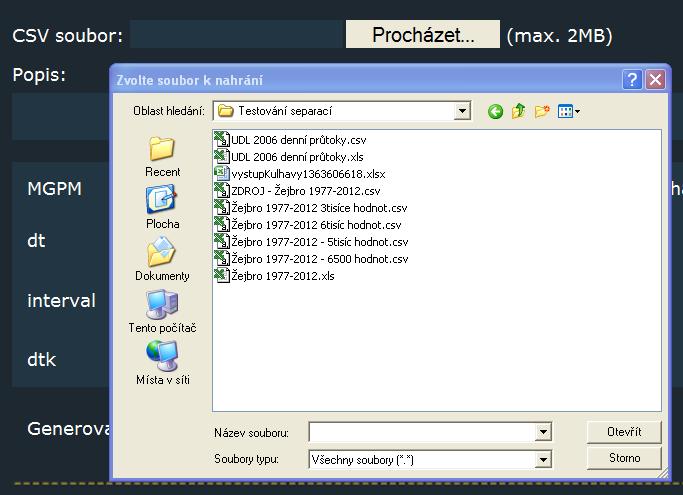Select icon of Žejbro 1977-2012.xls
The width and height of the screenshot is (683, 495).
pos(222,275)
